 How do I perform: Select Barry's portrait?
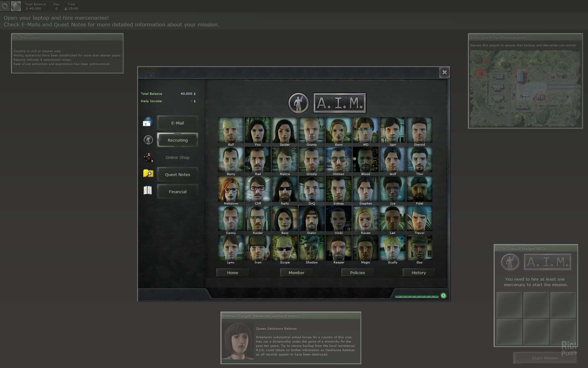(x=231, y=159)
